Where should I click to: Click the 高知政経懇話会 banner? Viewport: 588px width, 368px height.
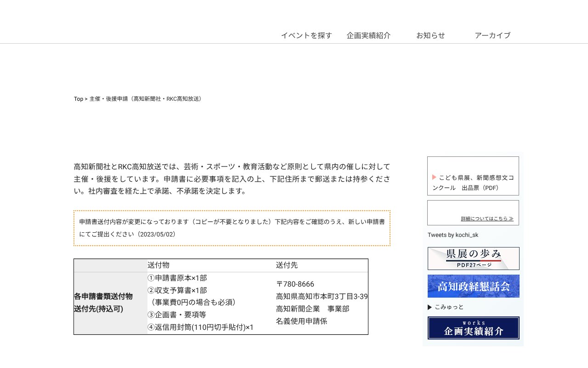[x=473, y=286]
